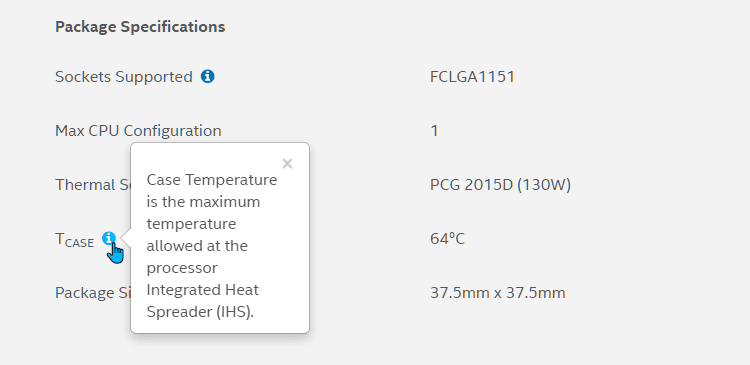Click the TCASE info icon
The width and height of the screenshot is (750, 365).
(x=109, y=238)
